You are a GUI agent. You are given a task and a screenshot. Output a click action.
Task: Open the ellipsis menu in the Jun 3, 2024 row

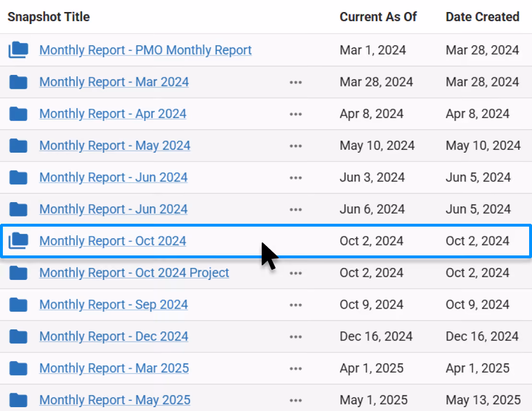(295, 178)
